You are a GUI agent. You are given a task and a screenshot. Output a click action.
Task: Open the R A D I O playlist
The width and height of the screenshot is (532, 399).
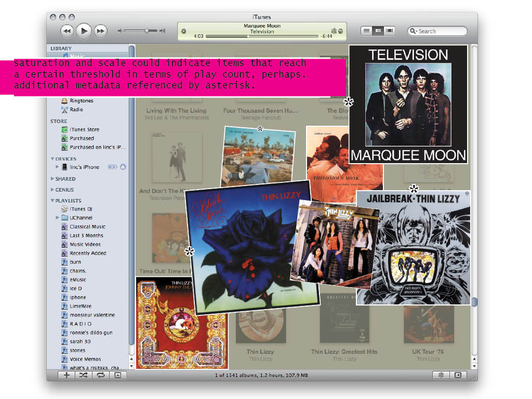[x=81, y=324]
